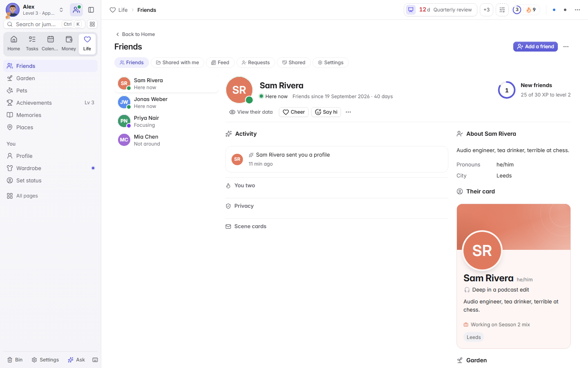Open the Alex account switcher
The image size is (588, 368).
point(36,10)
